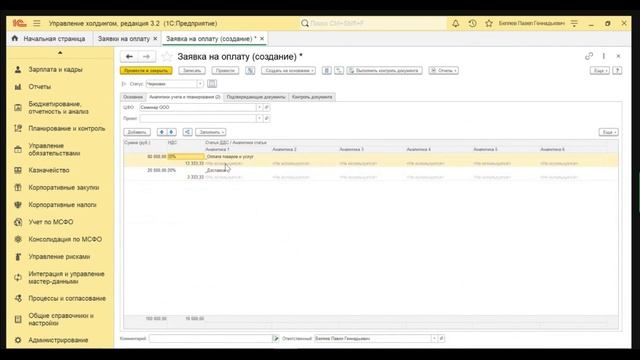640x360 pixels.
Task: Open the ЦФО field open-item icon
Action: 267,107
